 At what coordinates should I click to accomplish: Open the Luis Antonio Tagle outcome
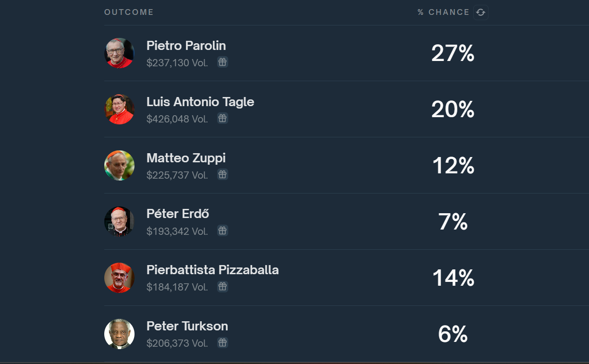click(x=200, y=102)
